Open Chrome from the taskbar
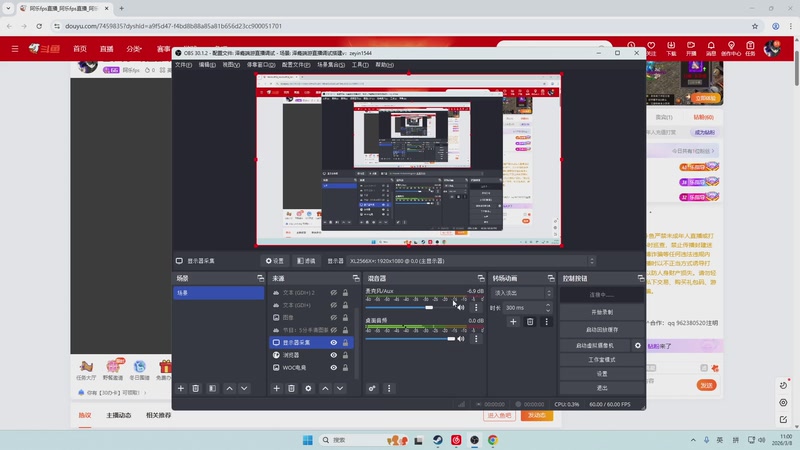The width and height of the screenshot is (800, 450). point(493,440)
